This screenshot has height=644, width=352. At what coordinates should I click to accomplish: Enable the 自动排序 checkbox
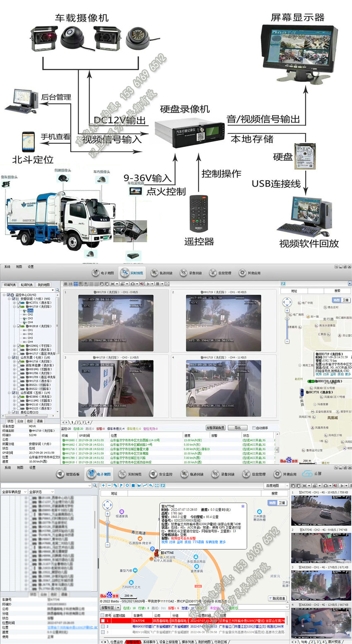pyautogui.click(x=254, y=428)
